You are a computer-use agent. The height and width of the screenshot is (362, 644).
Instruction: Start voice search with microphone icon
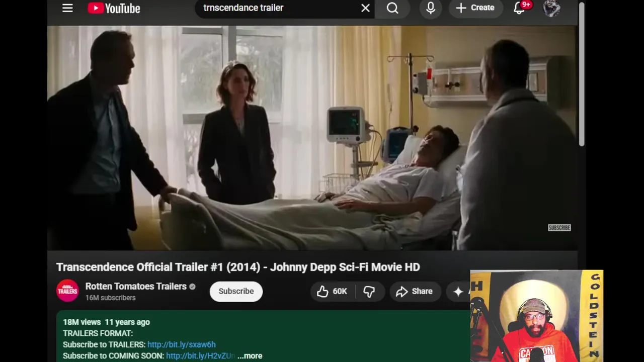pos(431,8)
